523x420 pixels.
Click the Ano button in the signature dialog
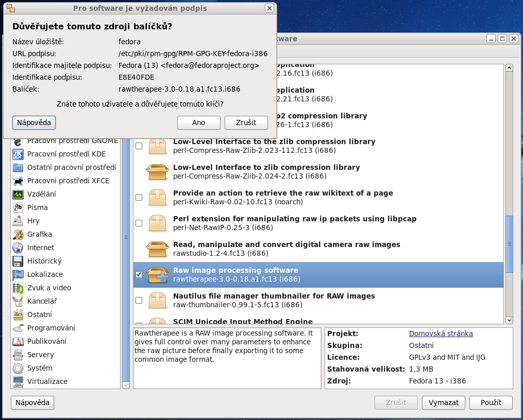coord(198,122)
